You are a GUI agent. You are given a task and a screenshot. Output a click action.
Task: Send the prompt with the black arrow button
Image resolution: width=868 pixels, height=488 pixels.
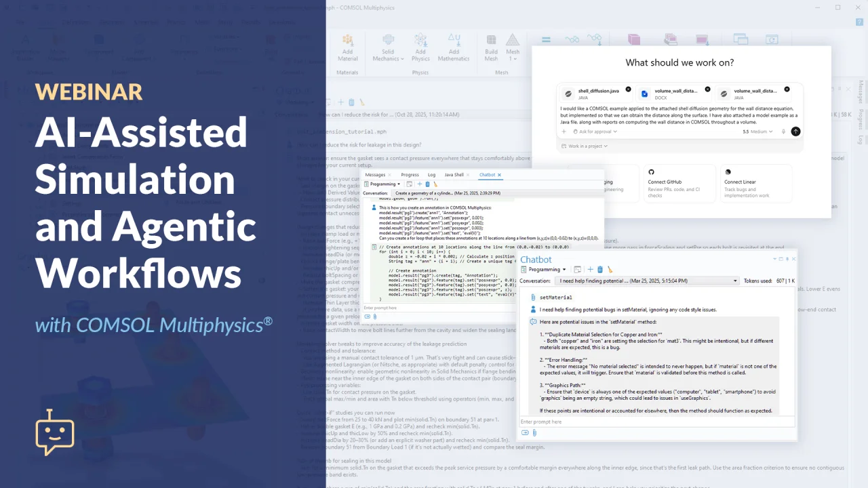(795, 131)
